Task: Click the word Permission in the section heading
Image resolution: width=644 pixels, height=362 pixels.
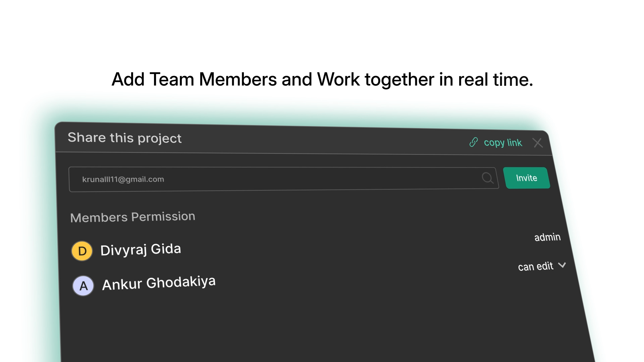Action: click(x=163, y=217)
